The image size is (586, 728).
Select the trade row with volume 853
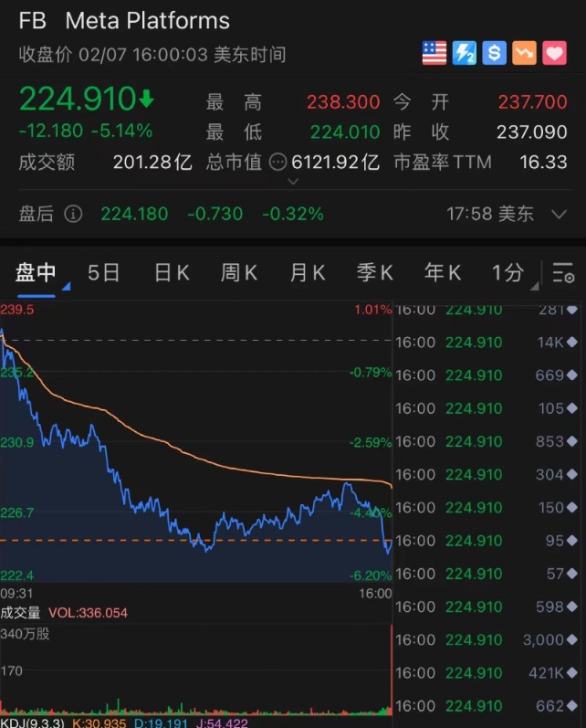pyautogui.click(x=487, y=441)
